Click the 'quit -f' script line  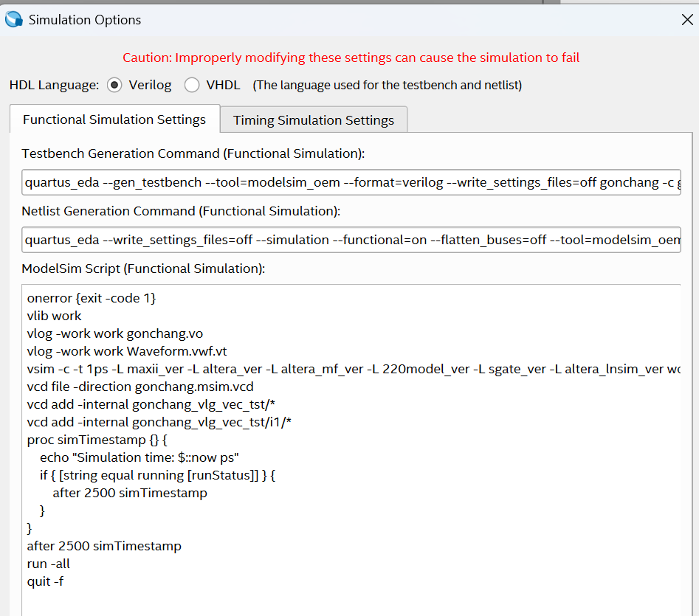click(x=45, y=581)
